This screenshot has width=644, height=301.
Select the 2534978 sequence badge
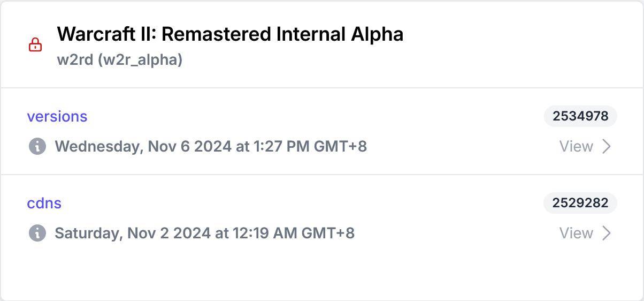click(580, 116)
